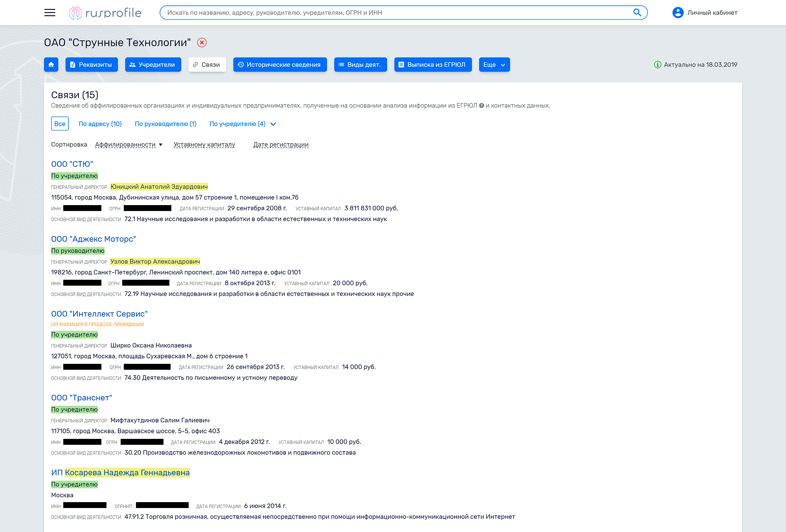786x532 pixels.
Task: Click activity 30.20 Производство железнодорожных локомотивов
Action: [x=240, y=453]
